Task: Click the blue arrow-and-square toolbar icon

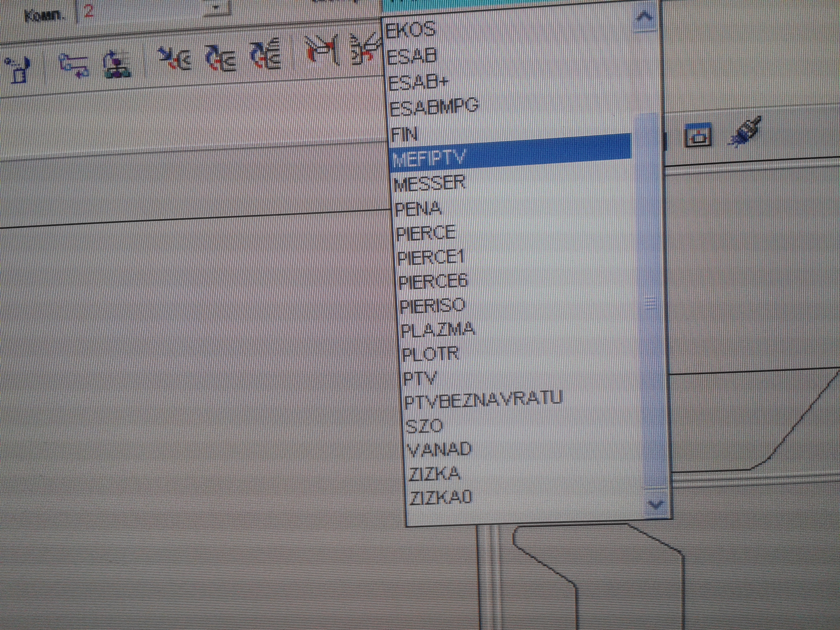Action: click(x=18, y=70)
